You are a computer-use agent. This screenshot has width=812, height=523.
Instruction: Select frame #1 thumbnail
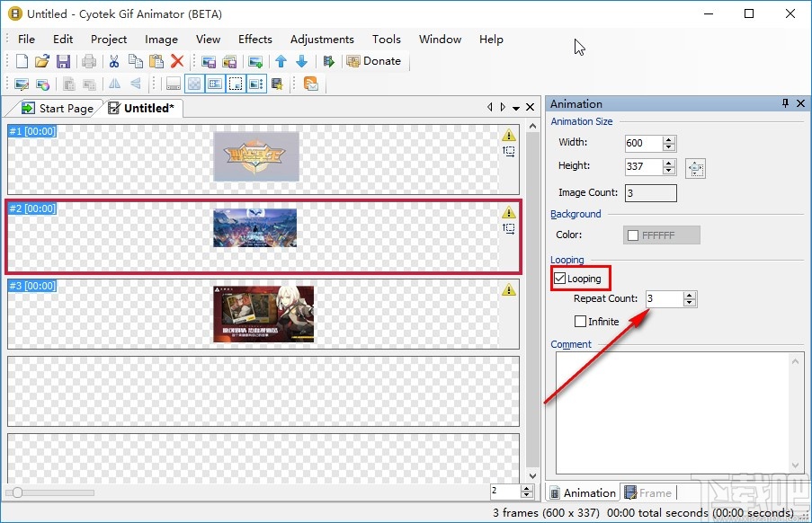click(x=256, y=156)
